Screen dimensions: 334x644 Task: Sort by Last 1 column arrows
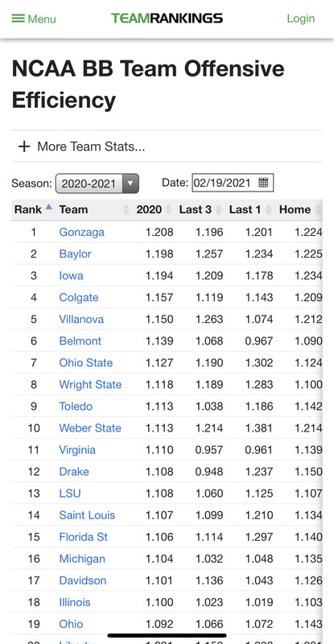tap(268, 210)
